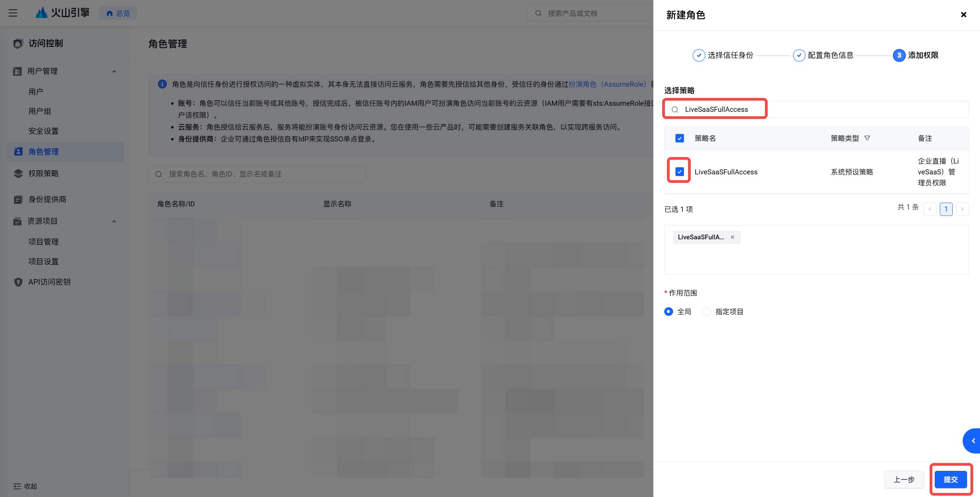980x497 pixels.
Task: Click the LiveSaaSFullAccess policy name
Action: pyautogui.click(x=726, y=172)
